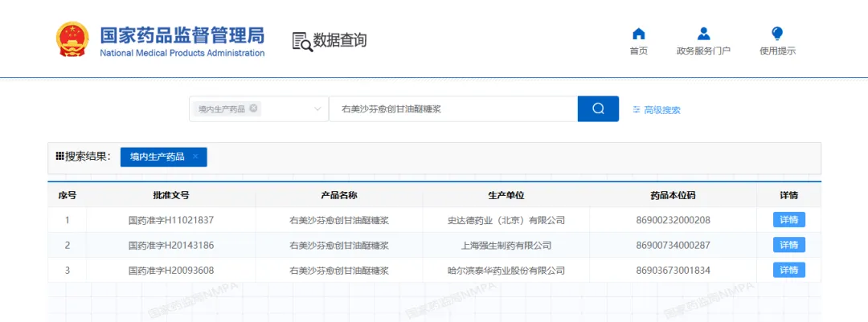The image size is (868, 322).
Task: Click product name in 上海强生 row
Action: (339, 245)
